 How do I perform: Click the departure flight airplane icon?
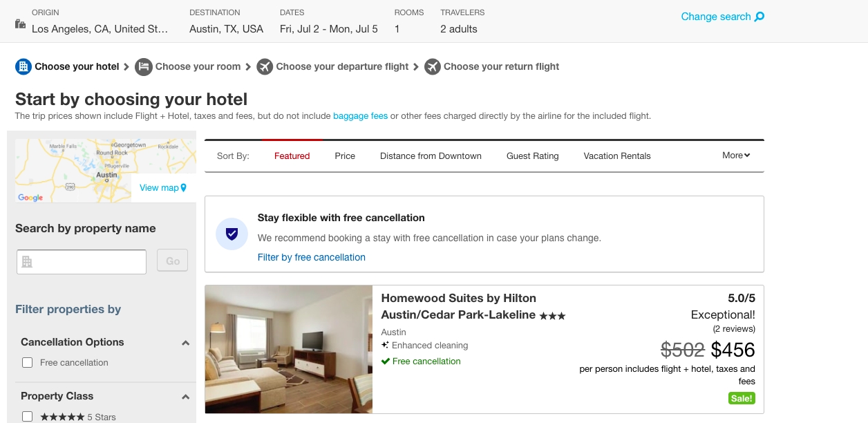pyautogui.click(x=264, y=66)
